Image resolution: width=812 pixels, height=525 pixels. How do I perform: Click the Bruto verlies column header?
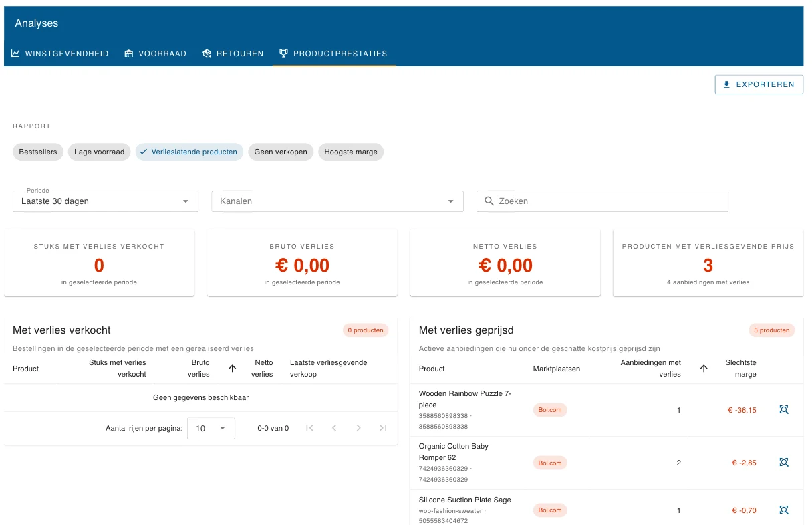[x=198, y=369]
